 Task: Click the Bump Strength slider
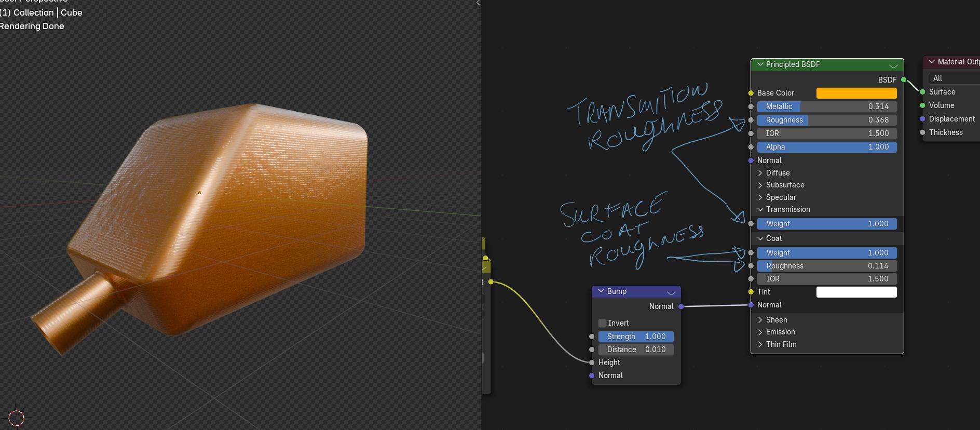click(636, 337)
